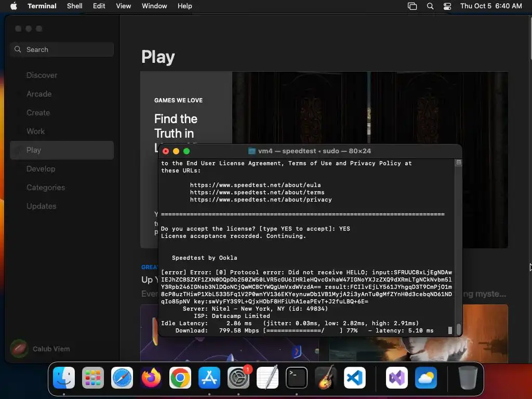Click the ISP Datacamp Limited line
This screenshot has height=399, width=532.
point(232,316)
